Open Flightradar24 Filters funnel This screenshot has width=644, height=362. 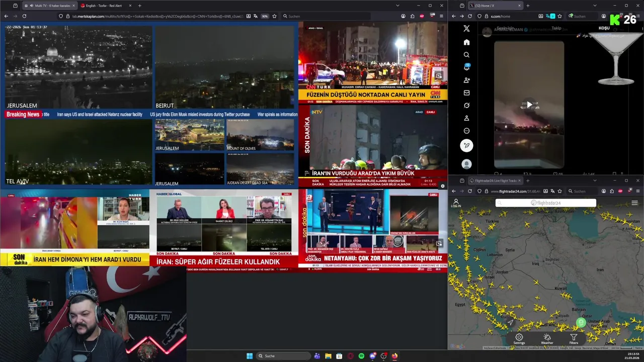pyautogui.click(x=574, y=339)
